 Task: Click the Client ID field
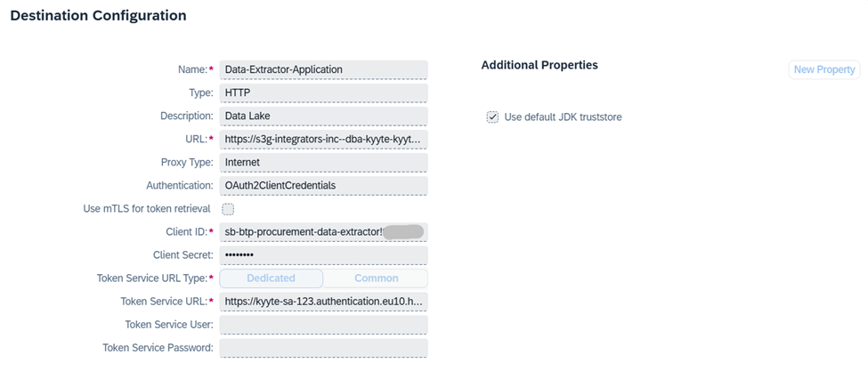323,232
